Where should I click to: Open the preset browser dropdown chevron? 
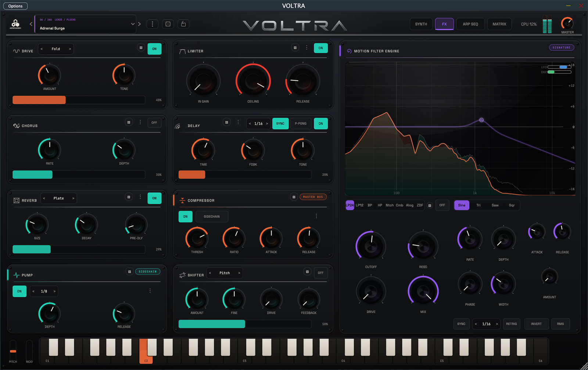click(133, 24)
